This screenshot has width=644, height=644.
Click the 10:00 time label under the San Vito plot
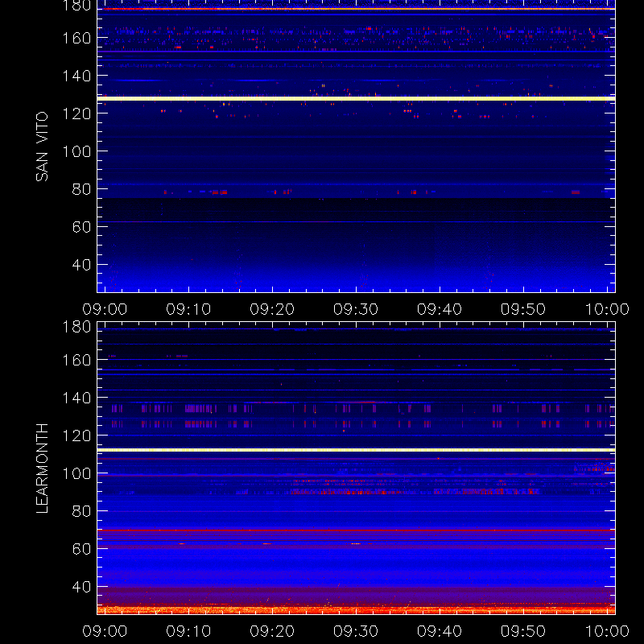(607, 309)
